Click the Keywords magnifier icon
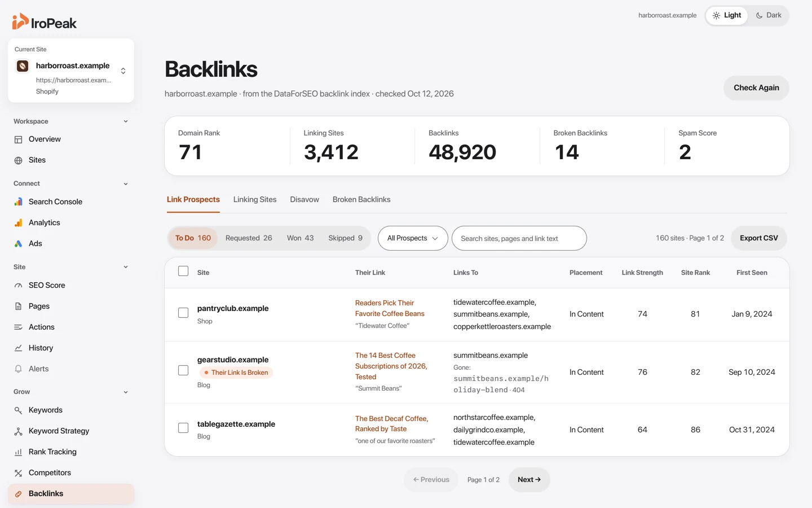Image resolution: width=812 pixels, height=508 pixels. pos(18,410)
